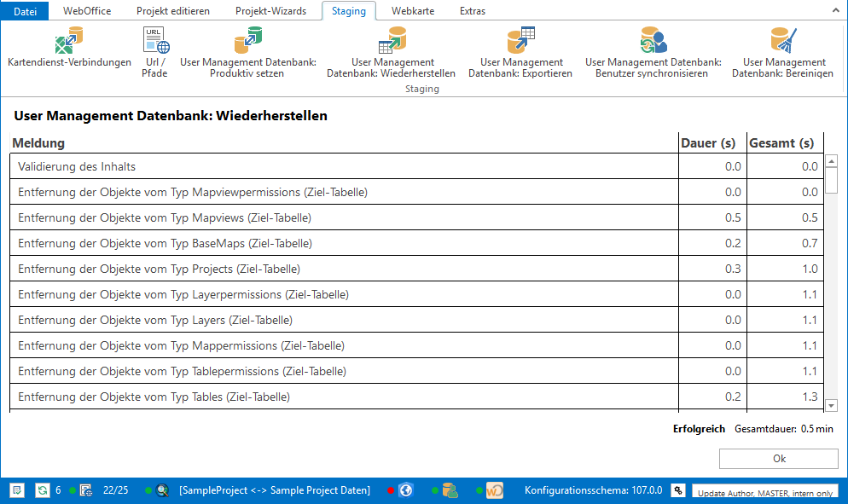Click the key icon beside Konfigurationsschema
The image size is (848, 504).
click(677, 490)
